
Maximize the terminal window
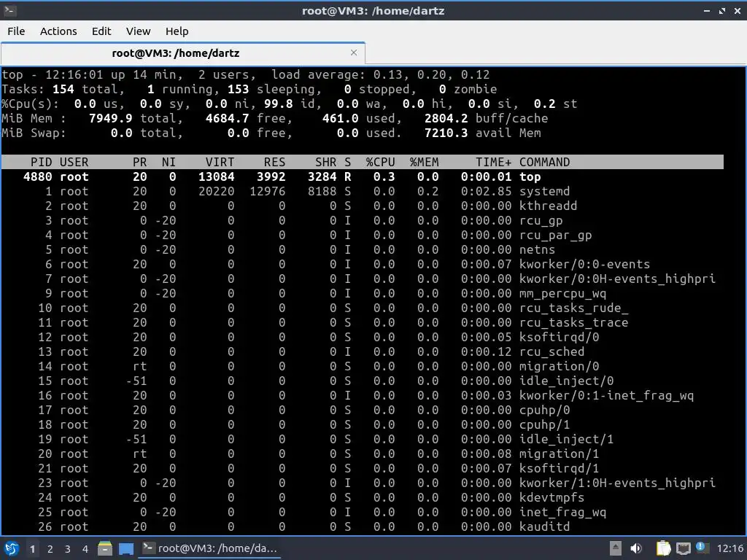pyautogui.click(x=722, y=11)
